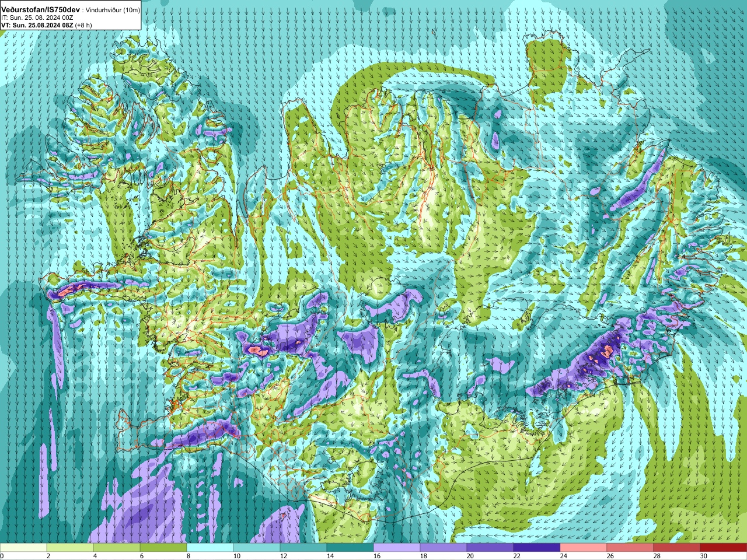Screen dimensions: 747x560
Task: Click the legend number "26"
Action: pyautogui.click(x=610, y=556)
